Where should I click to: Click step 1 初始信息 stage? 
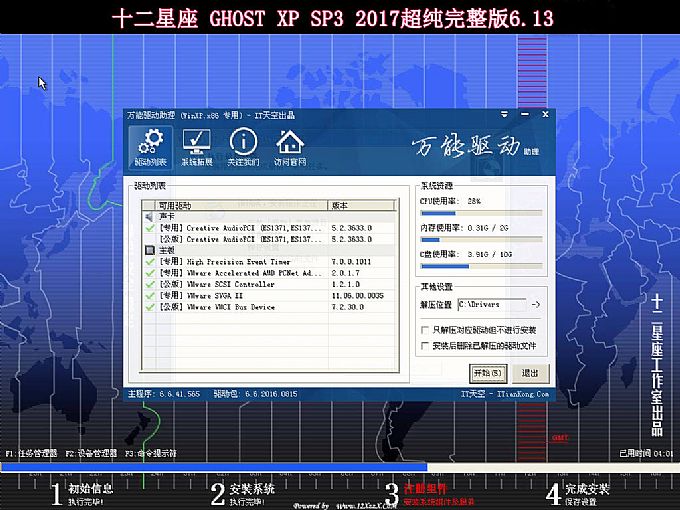tap(82, 494)
